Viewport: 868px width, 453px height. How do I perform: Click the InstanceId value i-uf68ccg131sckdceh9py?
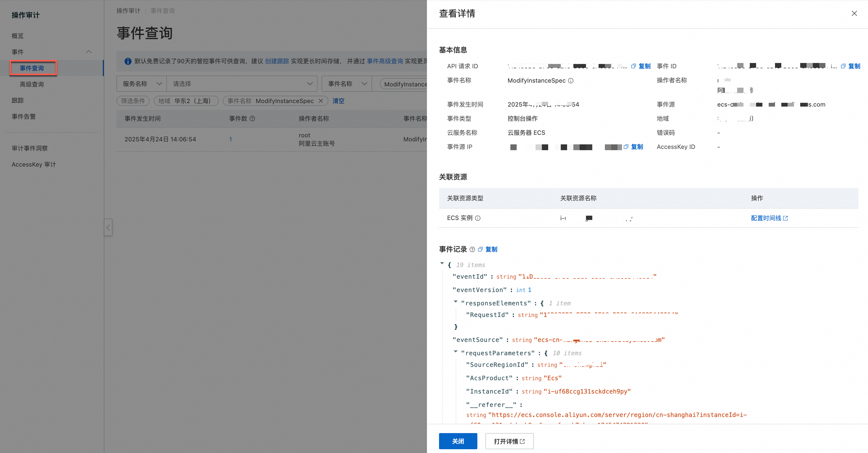587,391
